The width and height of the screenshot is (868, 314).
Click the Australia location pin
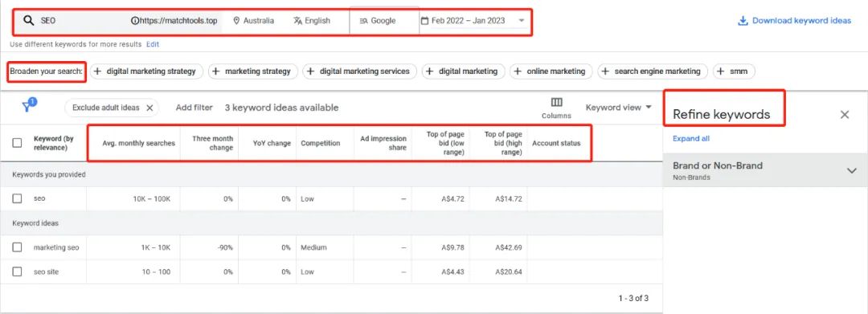[237, 21]
